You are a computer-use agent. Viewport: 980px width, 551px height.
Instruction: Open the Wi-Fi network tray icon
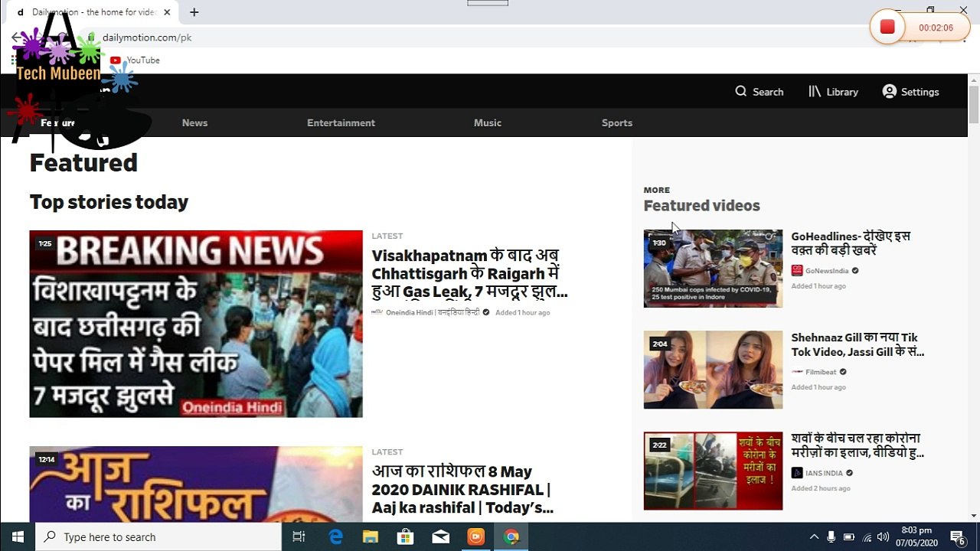tap(867, 536)
